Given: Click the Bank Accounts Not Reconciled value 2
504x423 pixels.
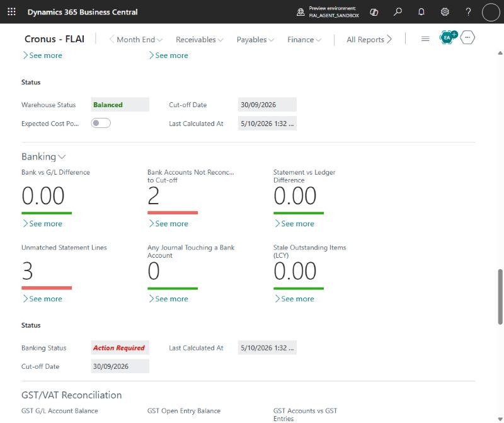Looking at the screenshot, I should [x=153, y=195].
